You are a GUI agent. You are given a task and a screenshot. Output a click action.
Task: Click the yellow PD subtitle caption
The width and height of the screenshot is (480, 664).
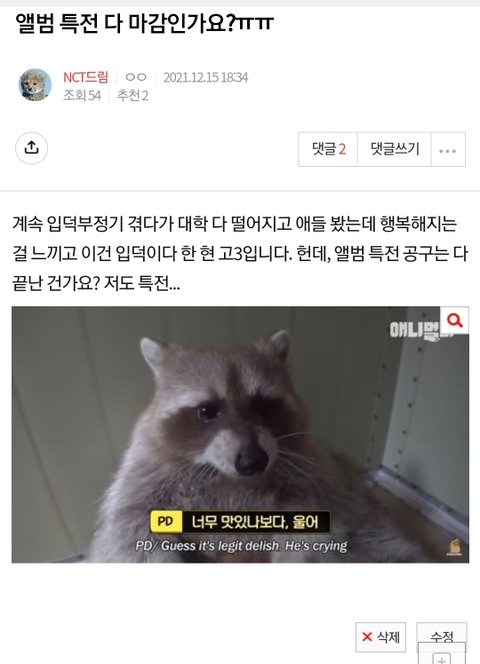240,521
